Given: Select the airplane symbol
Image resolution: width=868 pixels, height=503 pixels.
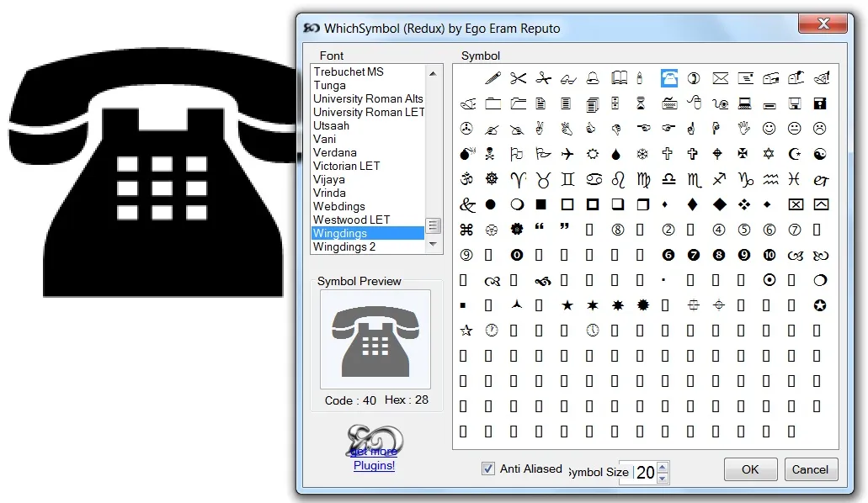Looking at the screenshot, I should click(567, 154).
